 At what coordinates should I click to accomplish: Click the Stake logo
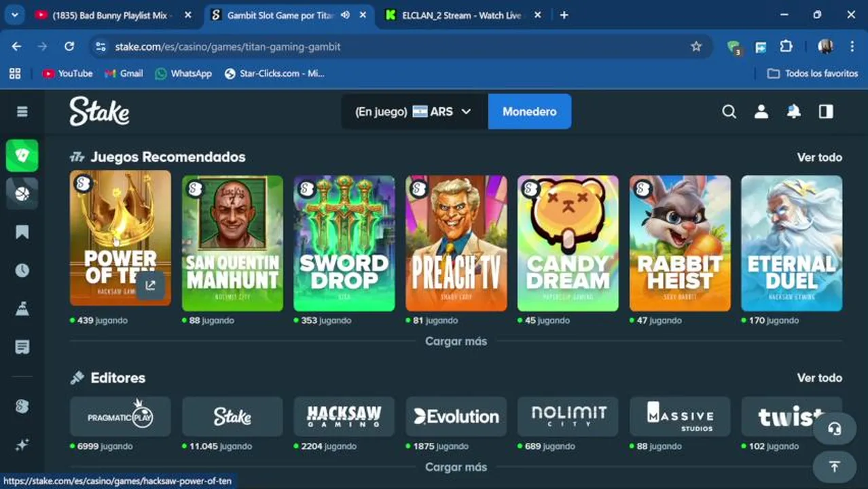(99, 111)
